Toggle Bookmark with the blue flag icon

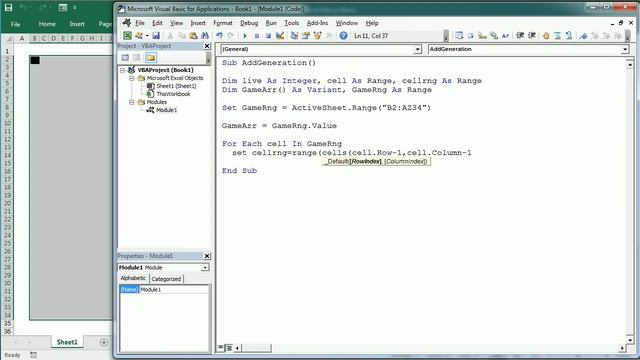tap(583, 36)
